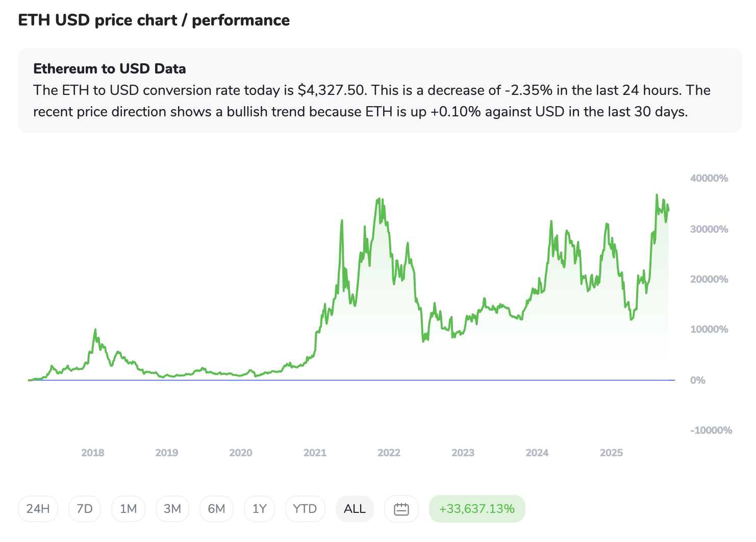The image size is (756, 542).
Task: Click the 2024 label on the timeline
Action: 537,453
